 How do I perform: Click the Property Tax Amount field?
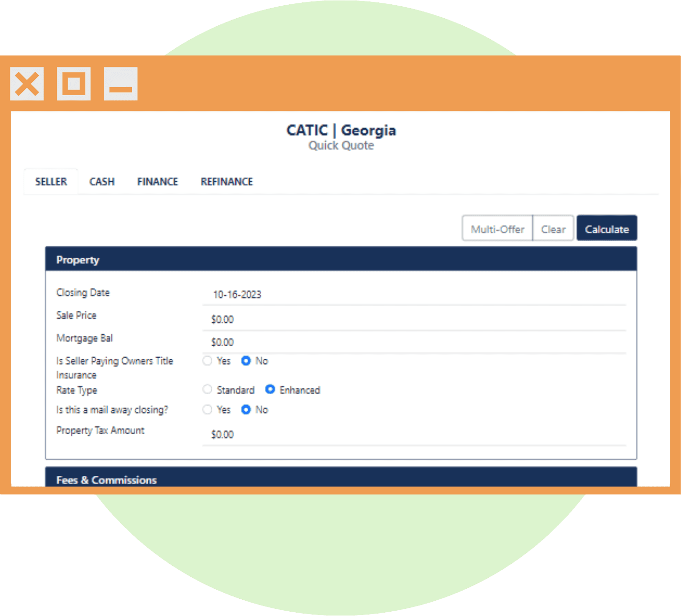[414, 434]
